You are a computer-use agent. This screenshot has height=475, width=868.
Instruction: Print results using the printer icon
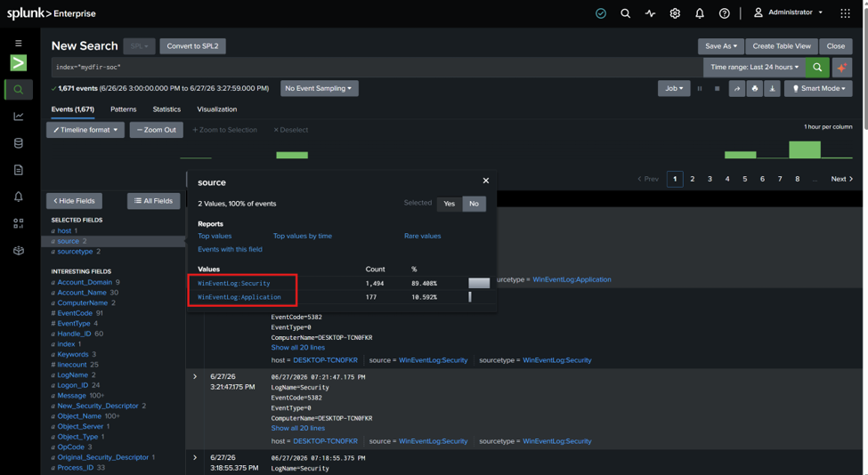click(755, 88)
